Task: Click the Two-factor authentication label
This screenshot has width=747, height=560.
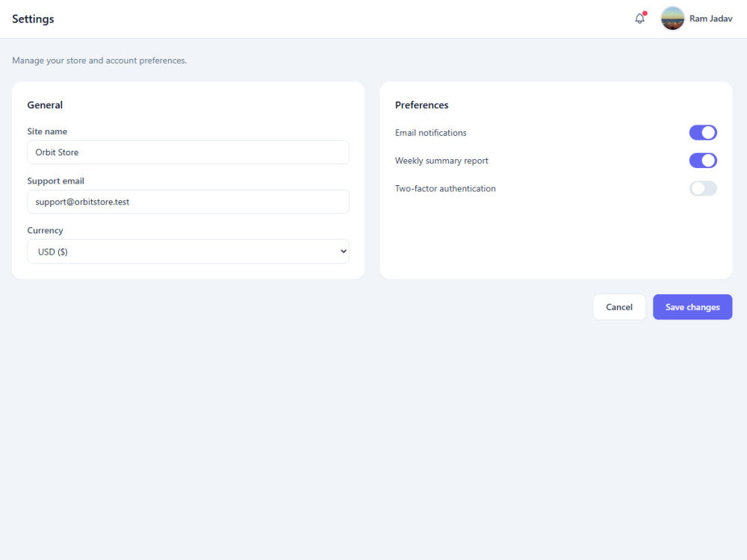Action: [445, 189]
